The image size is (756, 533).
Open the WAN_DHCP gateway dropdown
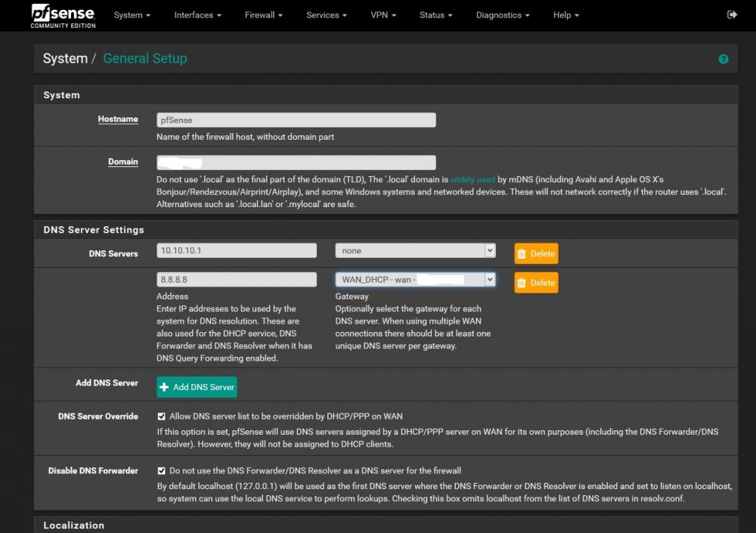(415, 279)
